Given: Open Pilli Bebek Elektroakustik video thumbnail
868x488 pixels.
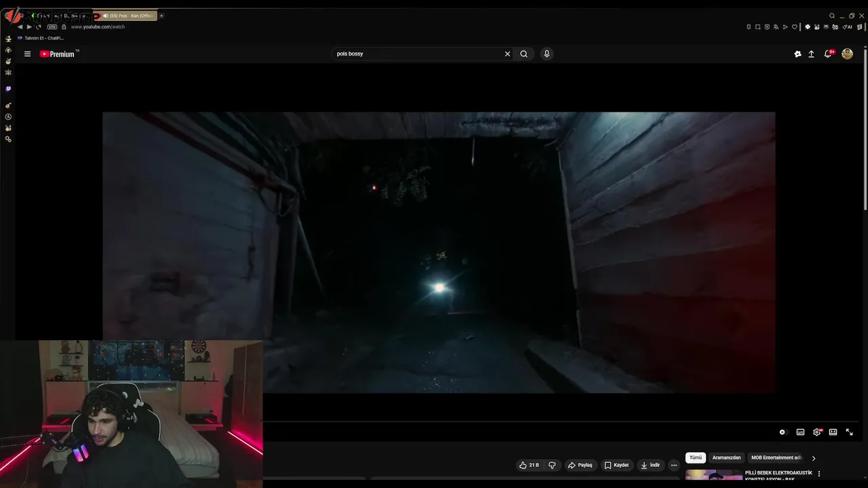Looking at the screenshot, I should coord(713,475).
